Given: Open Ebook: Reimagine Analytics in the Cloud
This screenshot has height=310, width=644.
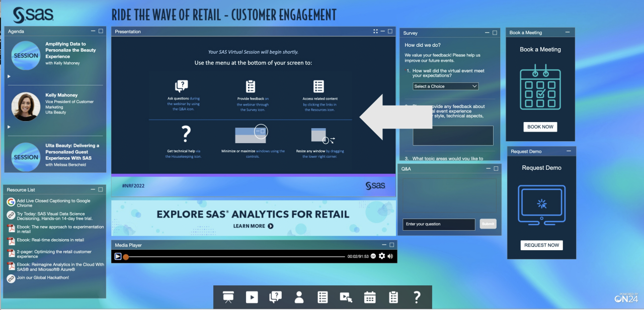Looking at the screenshot, I should click(60, 267).
